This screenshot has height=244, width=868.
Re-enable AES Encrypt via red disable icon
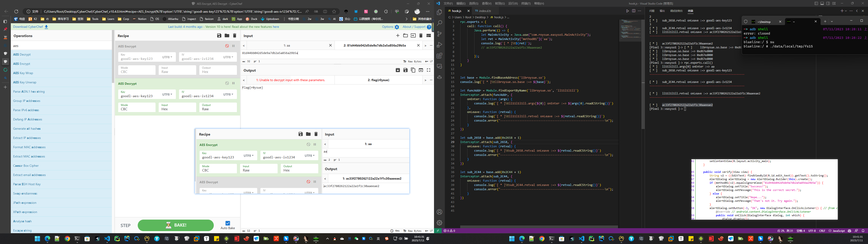click(x=227, y=46)
